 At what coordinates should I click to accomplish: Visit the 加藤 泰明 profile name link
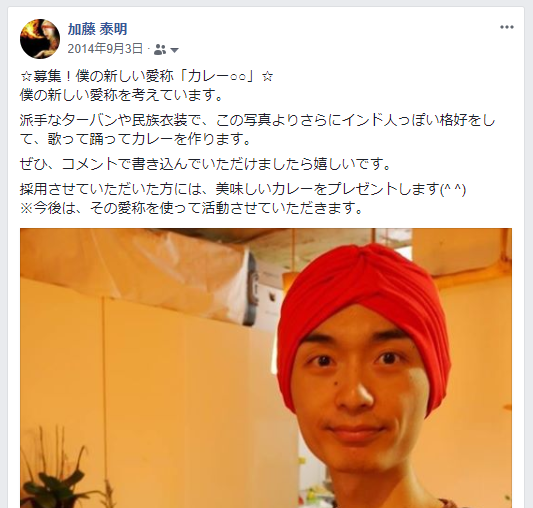click(97, 29)
